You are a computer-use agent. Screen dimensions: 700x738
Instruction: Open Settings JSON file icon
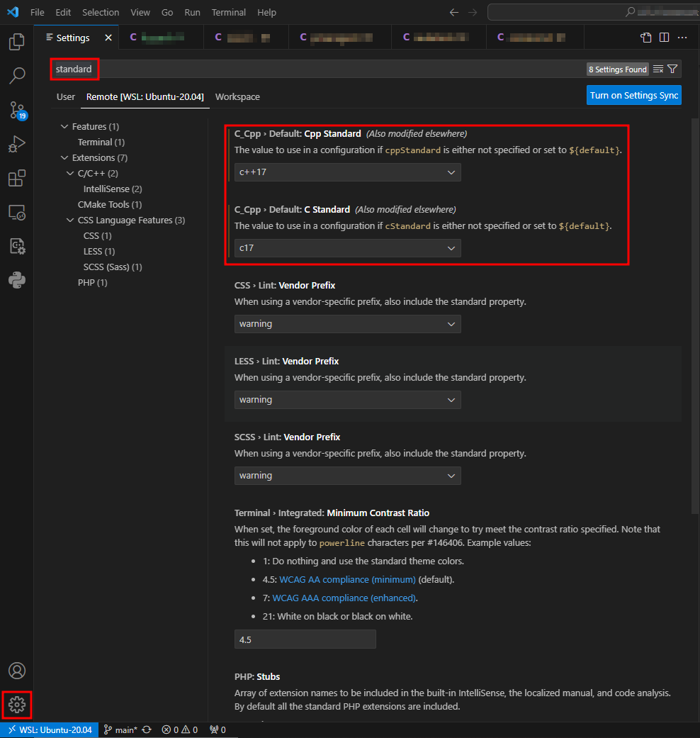click(x=646, y=38)
